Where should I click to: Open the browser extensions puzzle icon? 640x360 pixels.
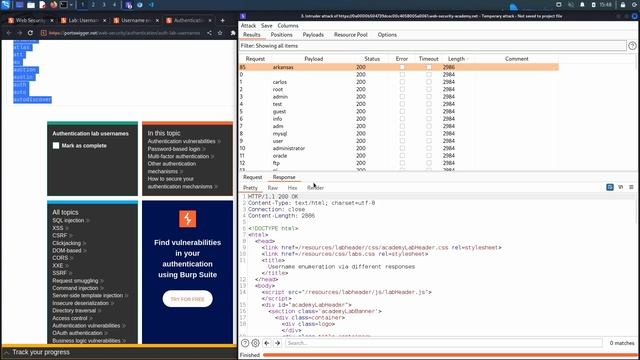[233, 33]
